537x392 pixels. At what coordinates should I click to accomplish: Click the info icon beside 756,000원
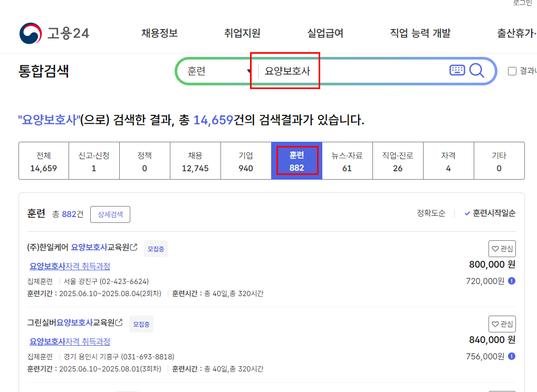(512, 356)
